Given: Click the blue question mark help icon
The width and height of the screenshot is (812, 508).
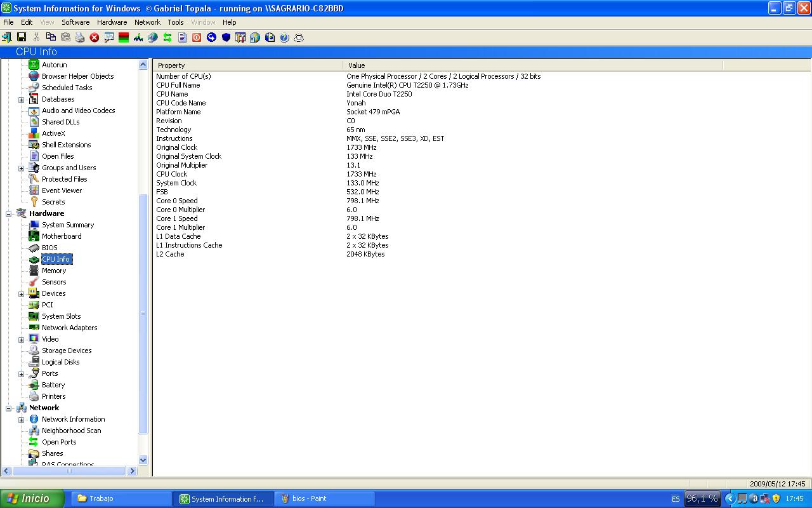Looking at the screenshot, I should [284, 37].
